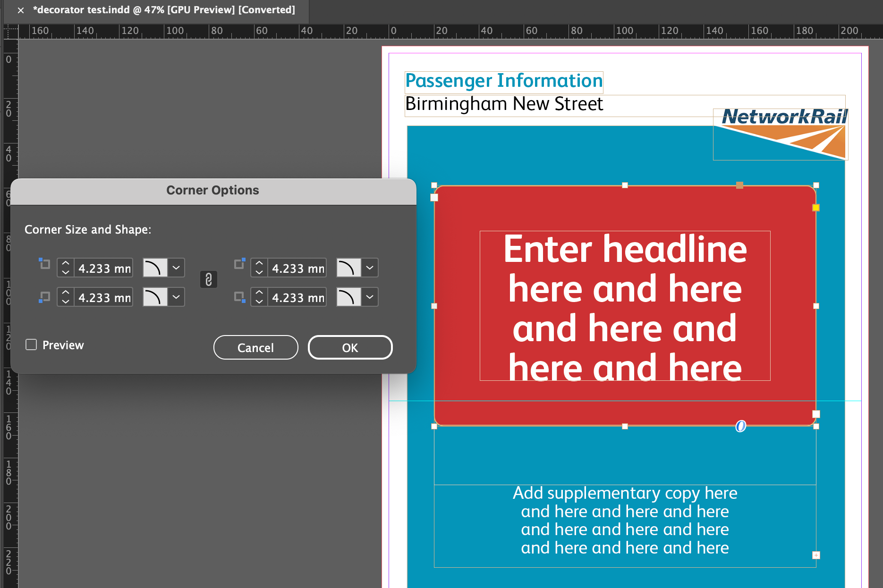Close the decorator test.indd document tab
This screenshot has width=883, height=588.
pos(21,10)
